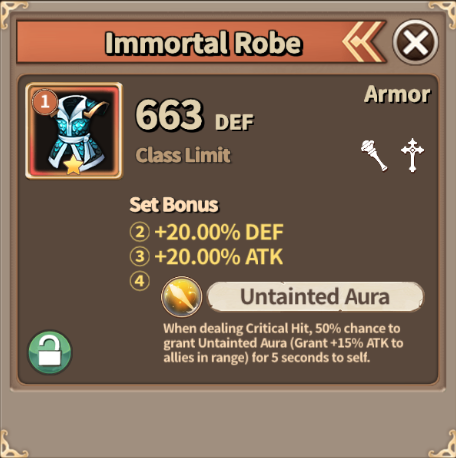Click the cross staff class icon
This screenshot has height=458, width=456.
click(412, 155)
